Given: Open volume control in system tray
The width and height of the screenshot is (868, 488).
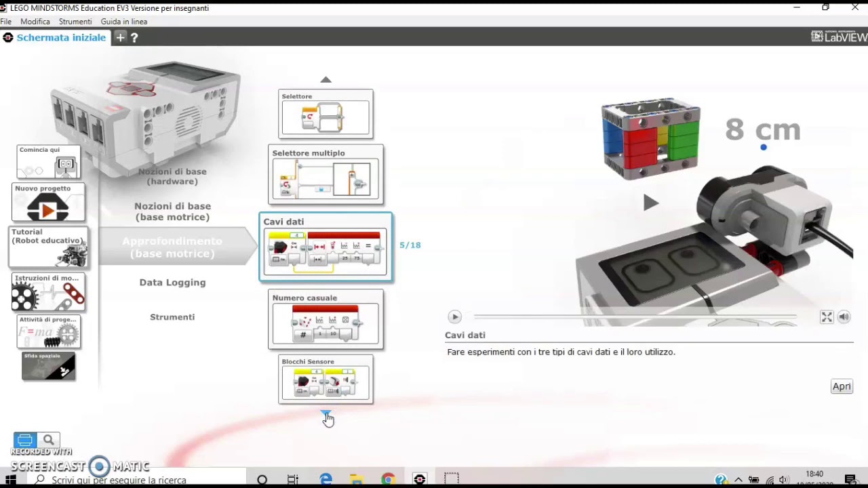Looking at the screenshot, I should pos(784,480).
